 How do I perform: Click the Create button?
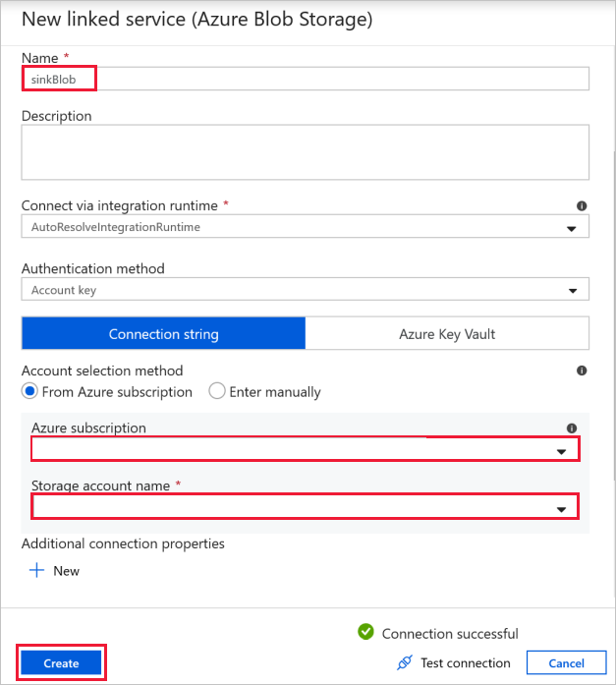point(61,662)
